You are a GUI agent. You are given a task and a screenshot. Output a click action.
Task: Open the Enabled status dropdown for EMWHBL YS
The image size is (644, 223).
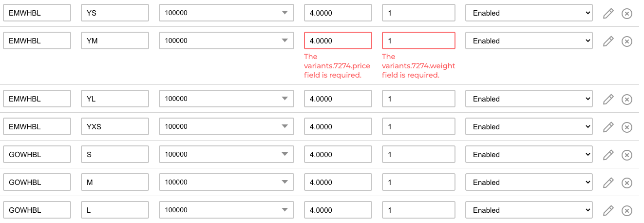(x=529, y=13)
